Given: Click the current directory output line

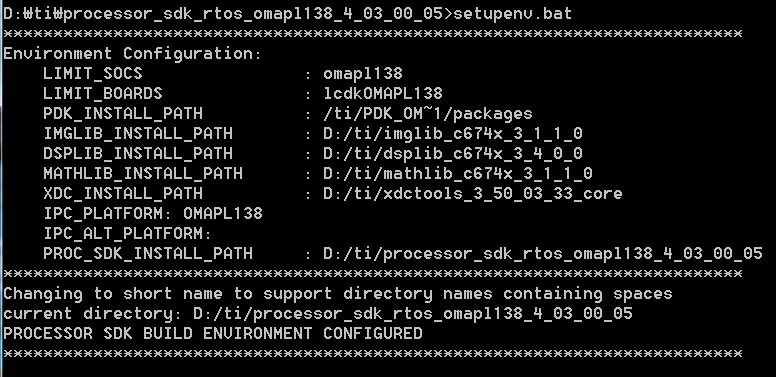Looking at the screenshot, I should tap(318, 313).
